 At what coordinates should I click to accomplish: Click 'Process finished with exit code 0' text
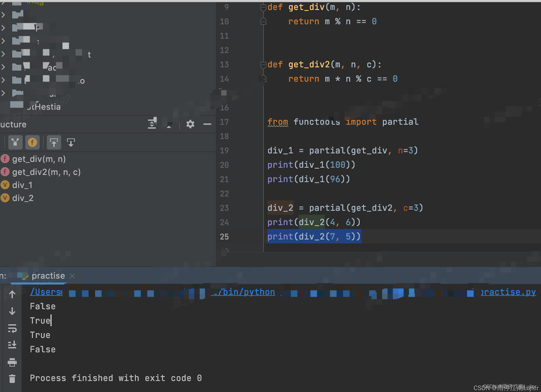(x=116, y=378)
